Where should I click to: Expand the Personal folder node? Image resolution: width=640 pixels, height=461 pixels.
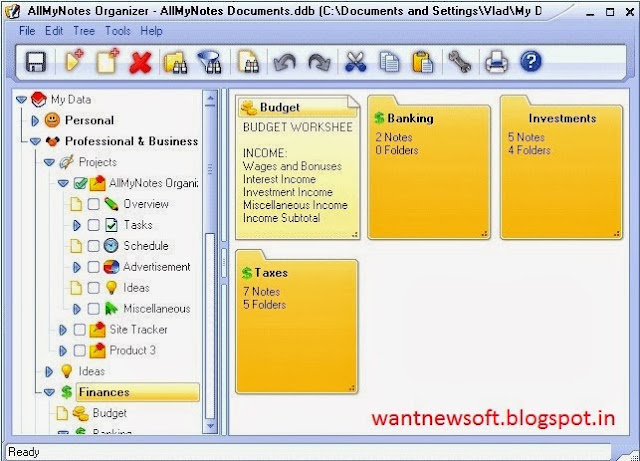[35, 120]
